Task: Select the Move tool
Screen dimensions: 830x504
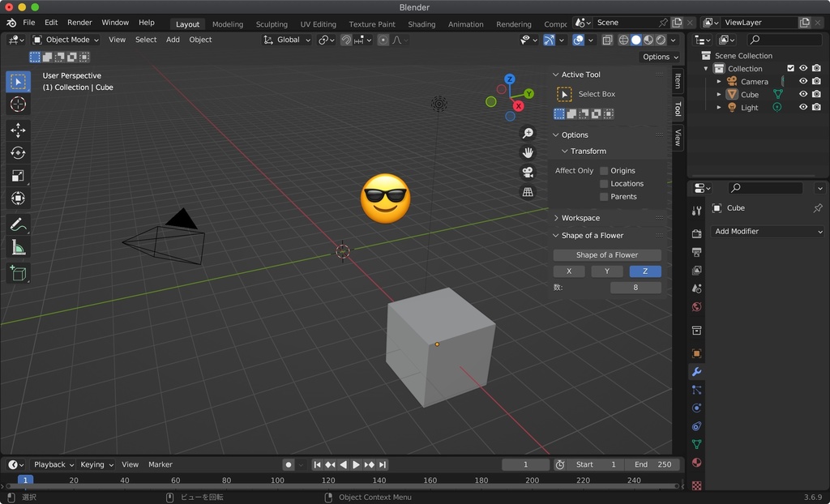Action: pyautogui.click(x=18, y=130)
